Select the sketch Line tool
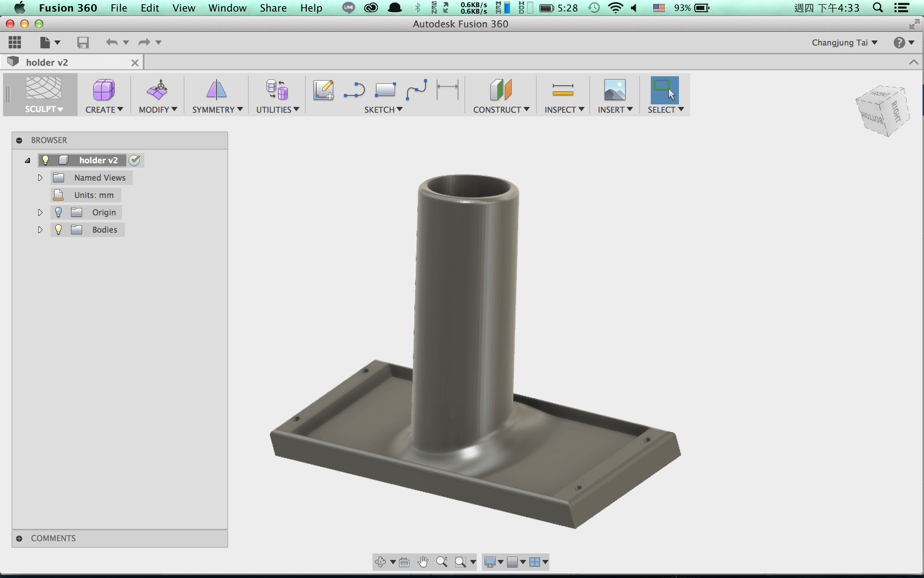Screen dimensions: 924x578 pos(354,90)
